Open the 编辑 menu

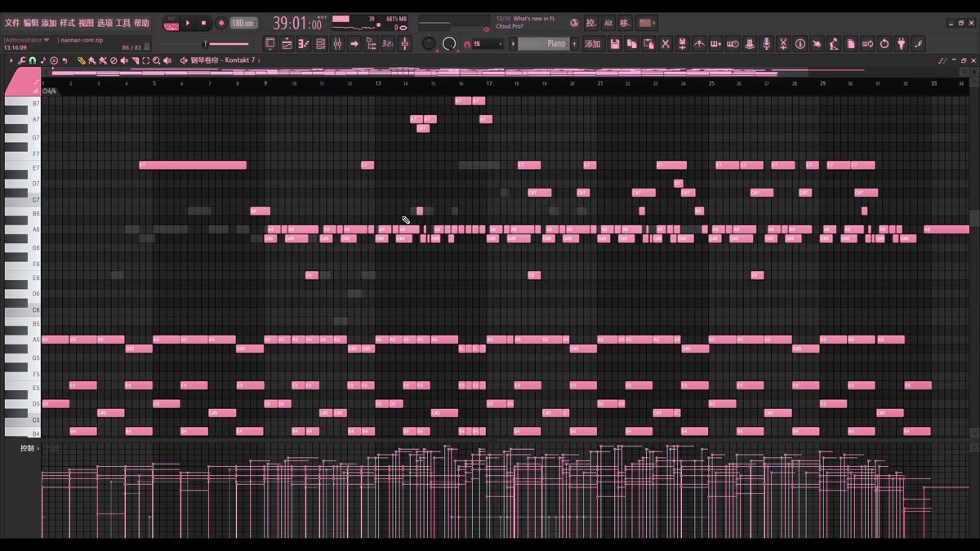click(31, 23)
